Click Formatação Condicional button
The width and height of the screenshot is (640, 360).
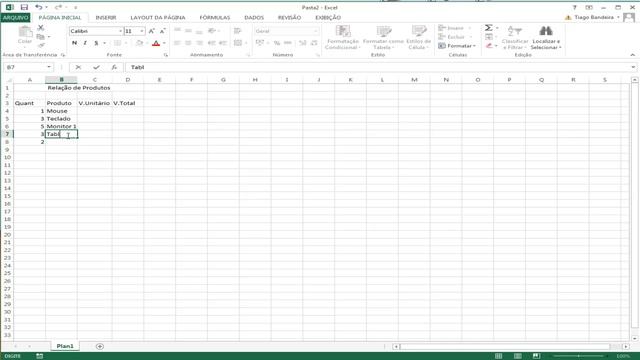pyautogui.click(x=342, y=38)
